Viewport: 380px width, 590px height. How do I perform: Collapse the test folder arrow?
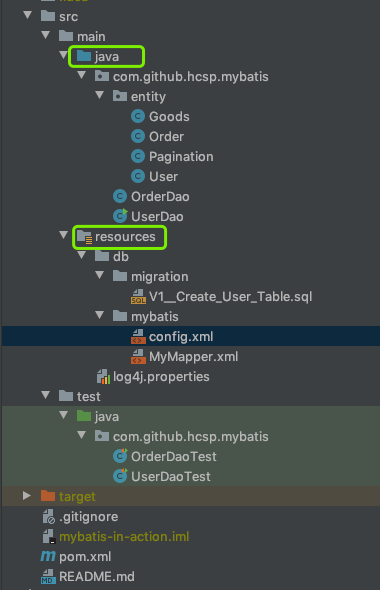pos(46,395)
